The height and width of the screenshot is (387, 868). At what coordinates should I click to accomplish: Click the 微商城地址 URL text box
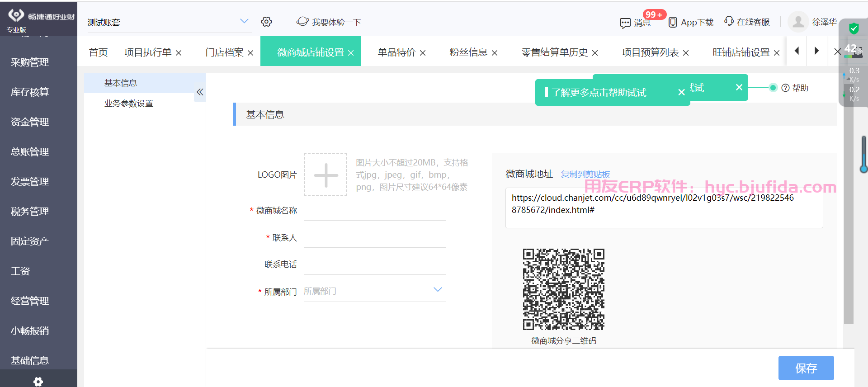(664, 208)
